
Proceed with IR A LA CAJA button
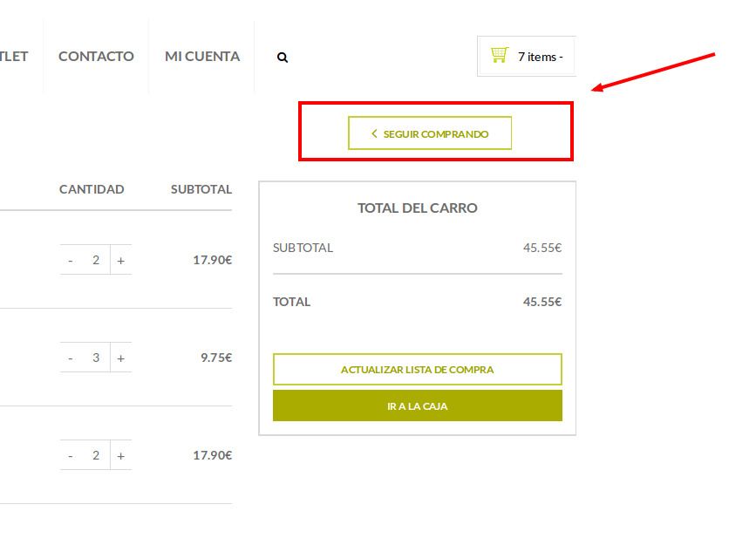(418, 405)
